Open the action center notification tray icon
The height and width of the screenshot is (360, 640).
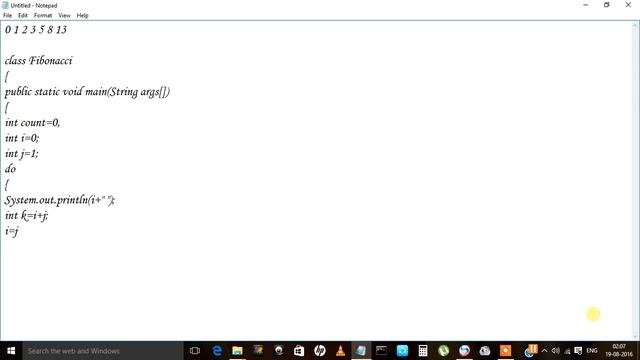coord(578,351)
